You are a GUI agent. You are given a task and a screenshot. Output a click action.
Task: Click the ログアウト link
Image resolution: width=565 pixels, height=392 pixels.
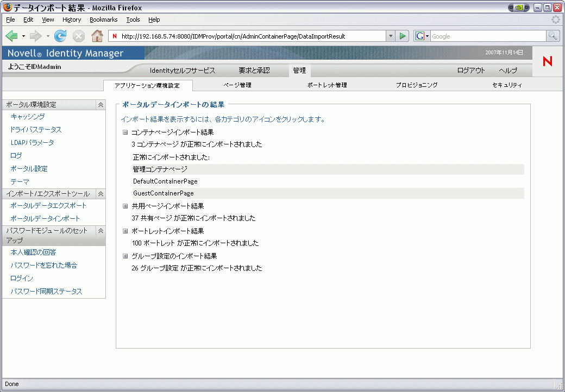(x=471, y=71)
